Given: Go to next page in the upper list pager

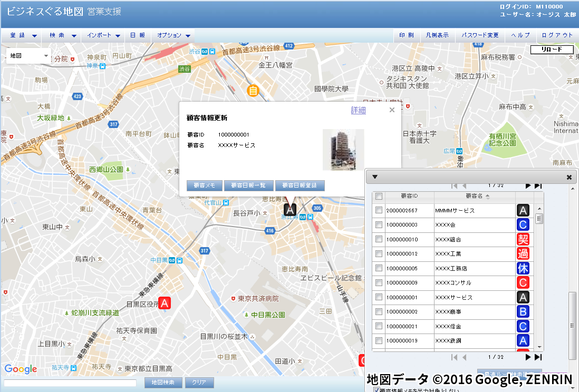Looking at the screenshot, I should 528,185.
